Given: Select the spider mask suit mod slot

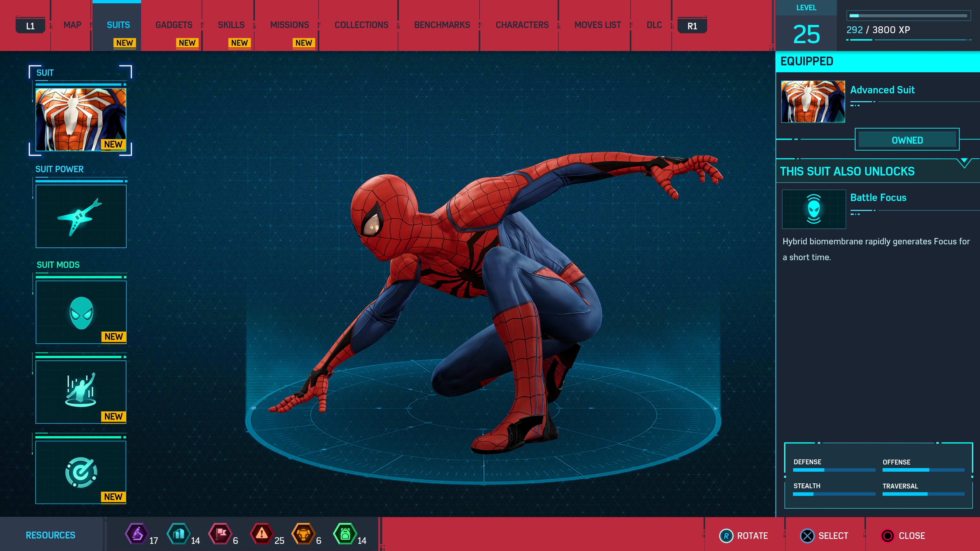Looking at the screenshot, I should pyautogui.click(x=81, y=312).
